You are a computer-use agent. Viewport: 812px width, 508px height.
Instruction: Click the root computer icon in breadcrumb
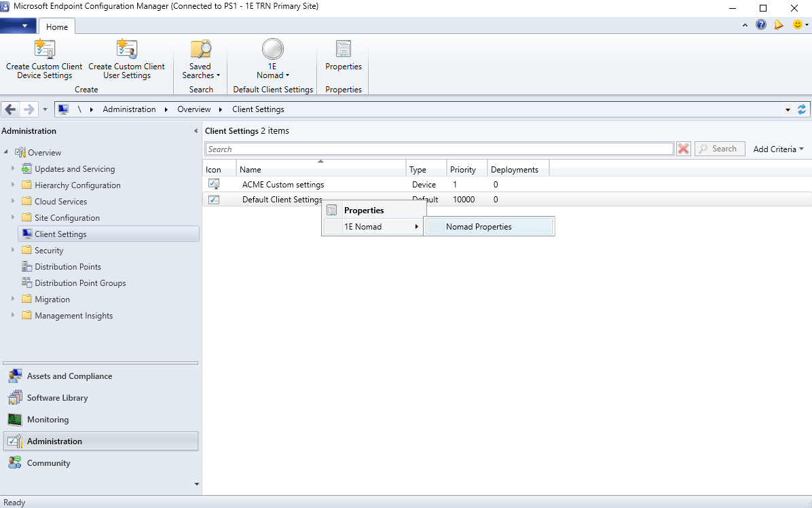click(x=63, y=109)
